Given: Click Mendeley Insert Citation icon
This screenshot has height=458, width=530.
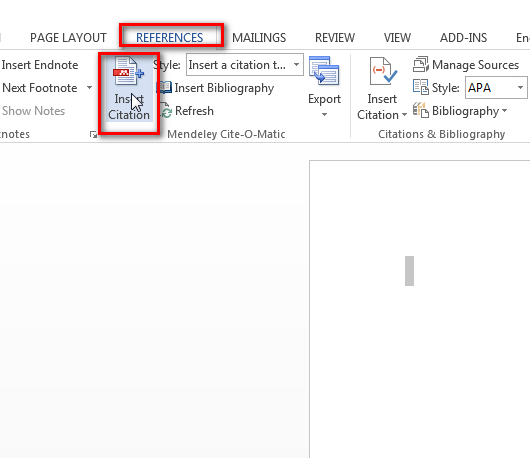Looking at the screenshot, I should click(x=128, y=71).
